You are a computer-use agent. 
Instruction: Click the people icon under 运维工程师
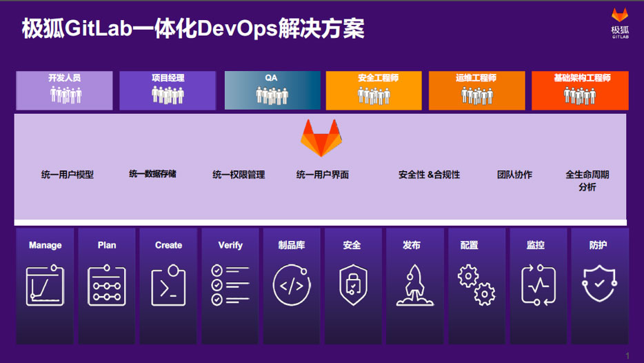coord(477,96)
